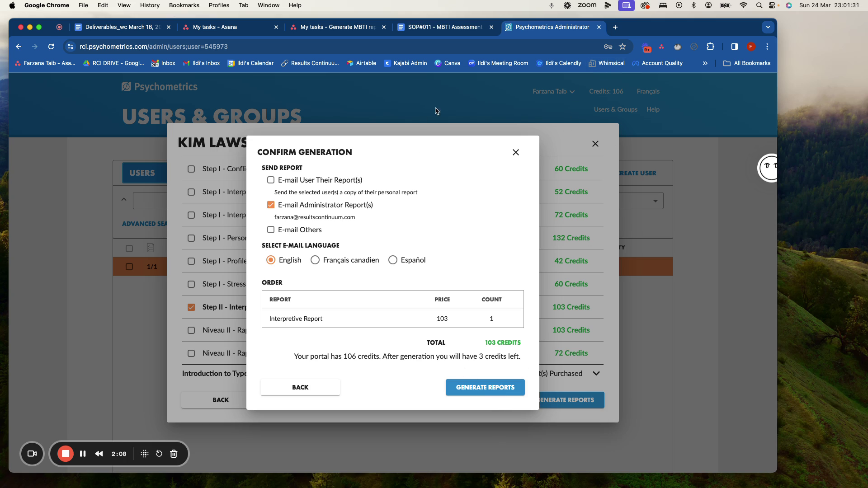Screen dimensions: 868x488
Task: Close the Confirm Generation dialog
Action: point(516,152)
